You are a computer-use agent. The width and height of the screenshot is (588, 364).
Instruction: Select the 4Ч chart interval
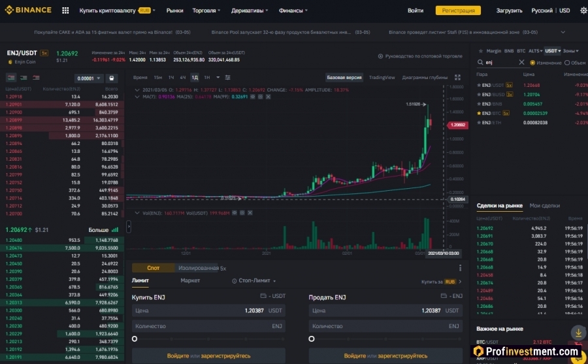[183, 77]
